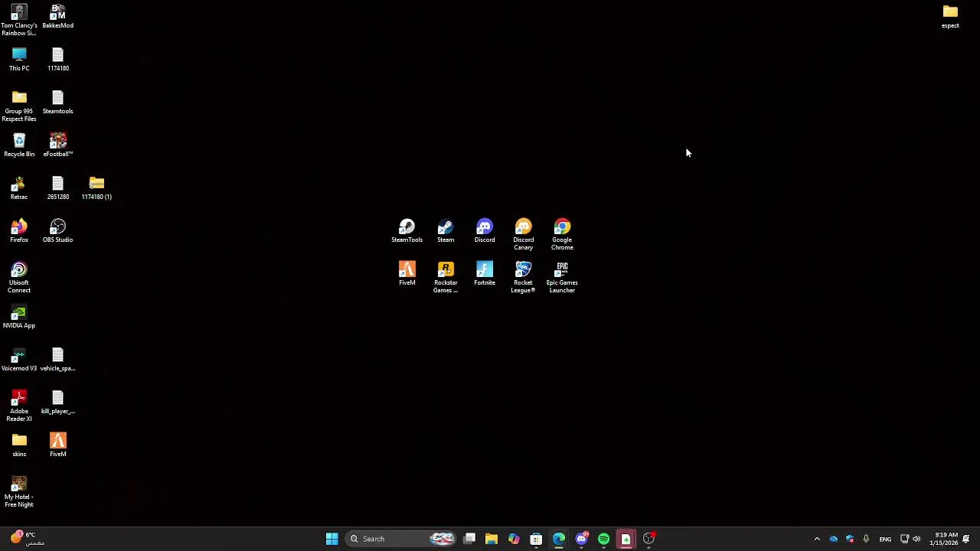Image resolution: width=980 pixels, height=551 pixels.
Task: Switch to Microsoft Edge on the taskbar
Action: (559, 539)
